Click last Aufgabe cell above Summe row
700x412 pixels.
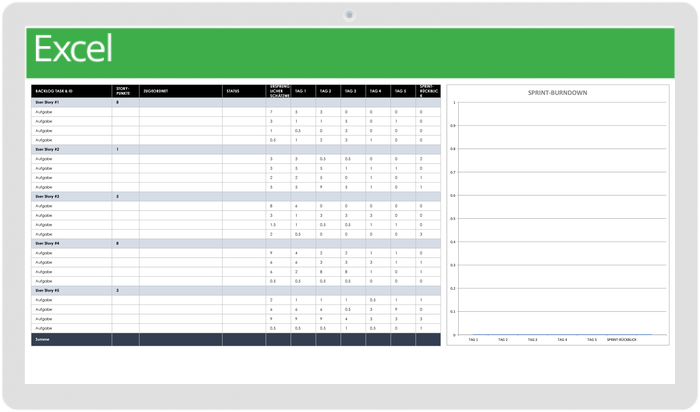point(71,328)
